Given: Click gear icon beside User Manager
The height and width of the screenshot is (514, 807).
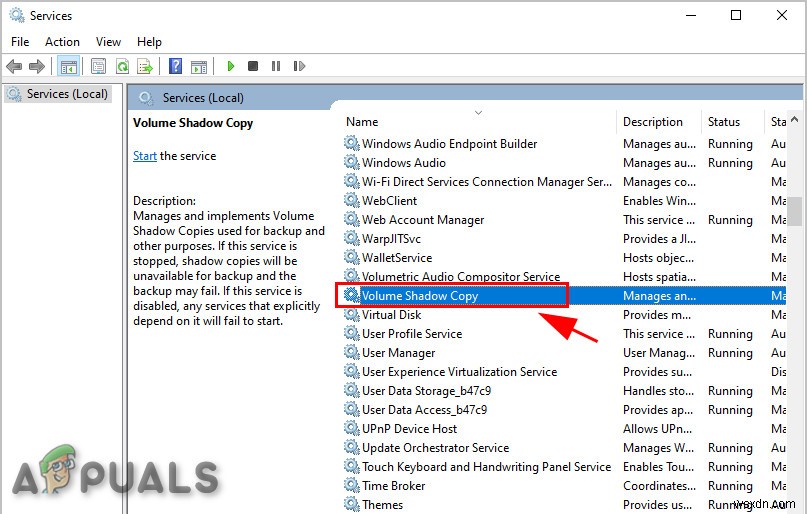Looking at the screenshot, I should [x=352, y=352].
